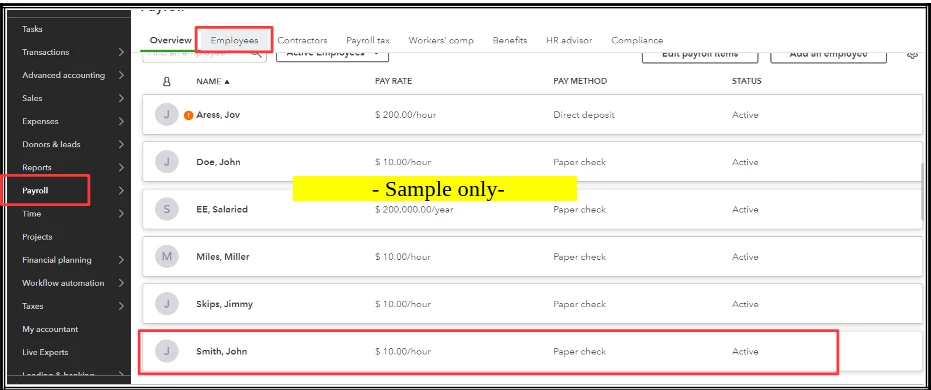The height and width of the screenshot is (390, 931).
Task: Open the Compliance tab
Action: pyautogui.click(x=637, y=40)
